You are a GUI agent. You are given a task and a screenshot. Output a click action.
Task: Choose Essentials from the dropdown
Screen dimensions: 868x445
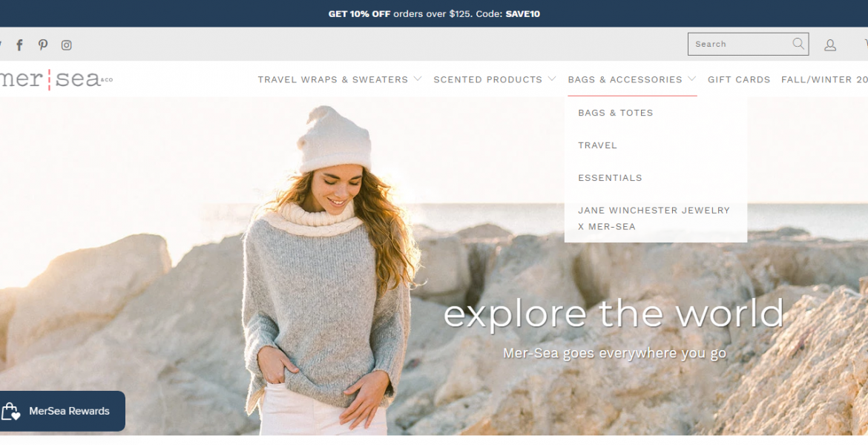point(610,178)
